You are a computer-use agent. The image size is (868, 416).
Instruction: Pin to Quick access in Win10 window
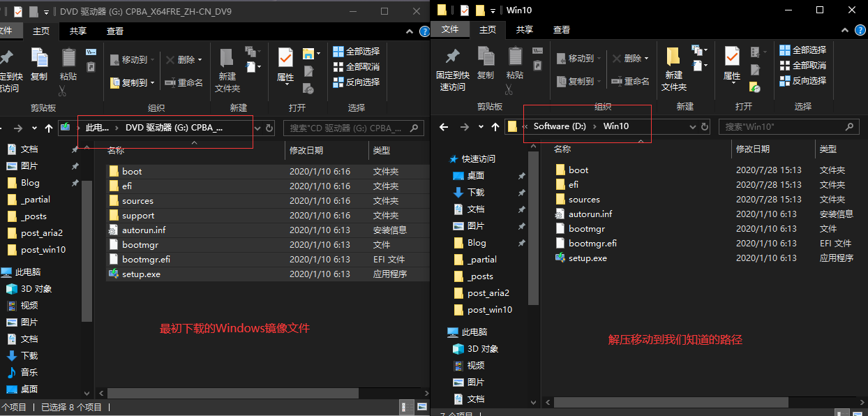coord(453,68)
